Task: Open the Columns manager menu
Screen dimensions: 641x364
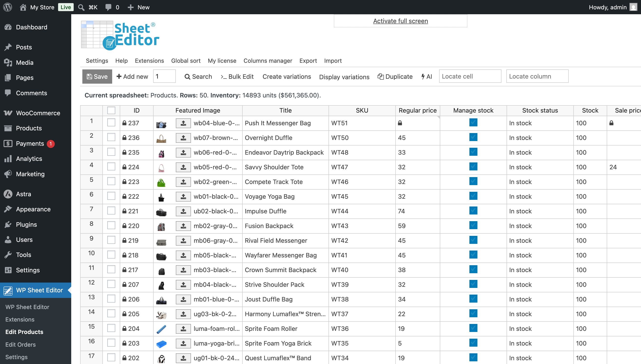Action: pyautogui.click(x=268, y=61)
